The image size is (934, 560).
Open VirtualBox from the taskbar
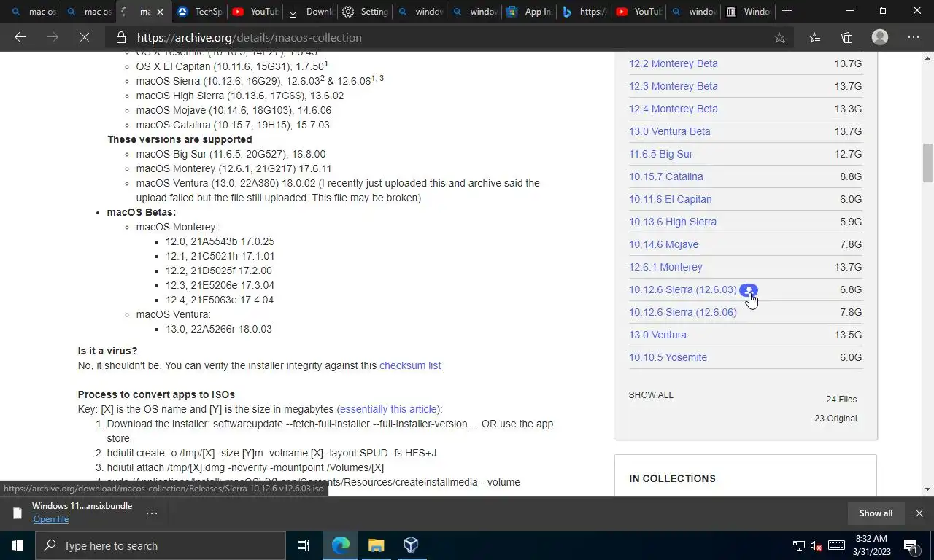[x=411, y=545]
